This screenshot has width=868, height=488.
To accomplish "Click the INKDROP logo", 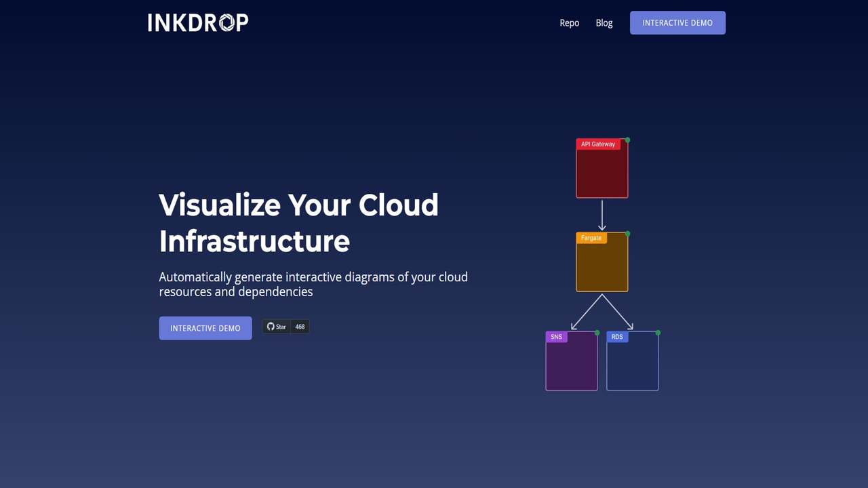I will point(198,22).
